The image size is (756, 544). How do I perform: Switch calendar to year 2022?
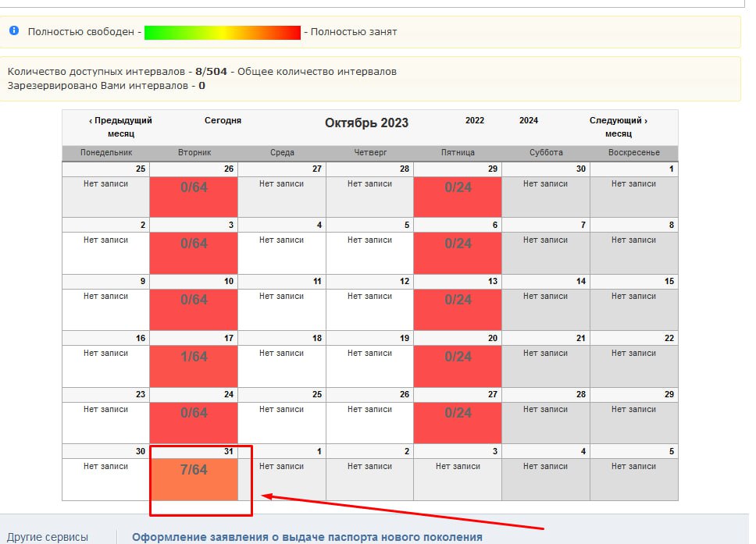point(474,121)
